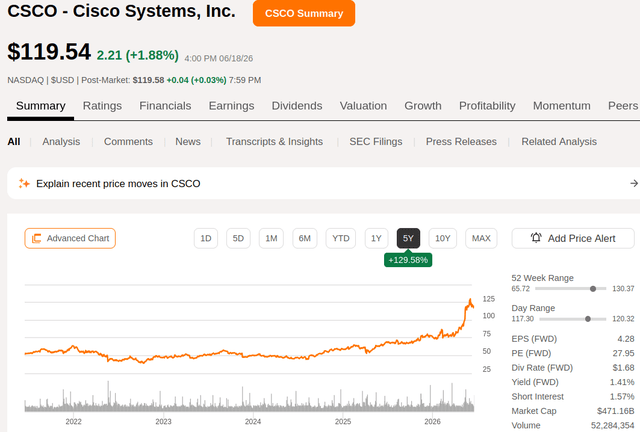
Task: Click the 52 week high 130.37
Action: [x=623, y=289]
